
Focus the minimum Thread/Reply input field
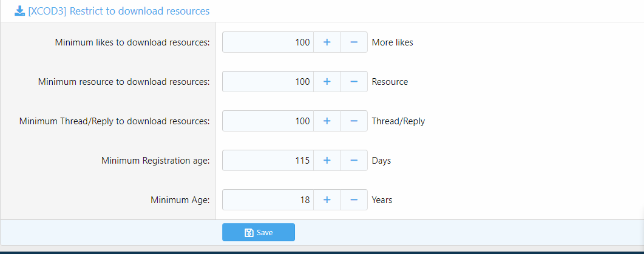(x=268, y=121)
